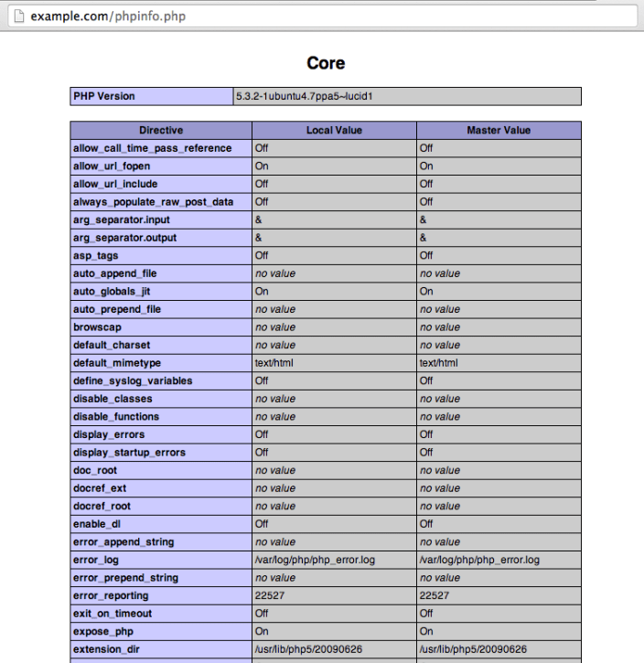Click allow_url_fopen local value On
Viewport: 644px width, 663px height.
coord(262,166)
